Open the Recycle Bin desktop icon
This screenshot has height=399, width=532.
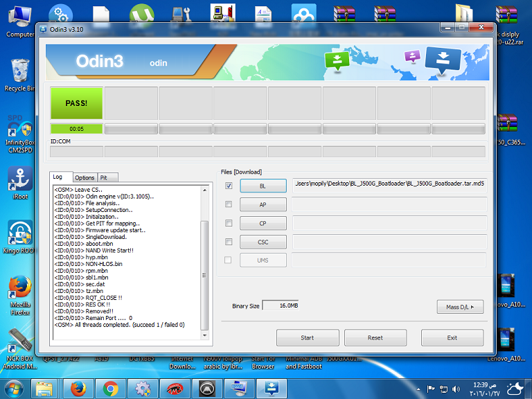(19, 76)
